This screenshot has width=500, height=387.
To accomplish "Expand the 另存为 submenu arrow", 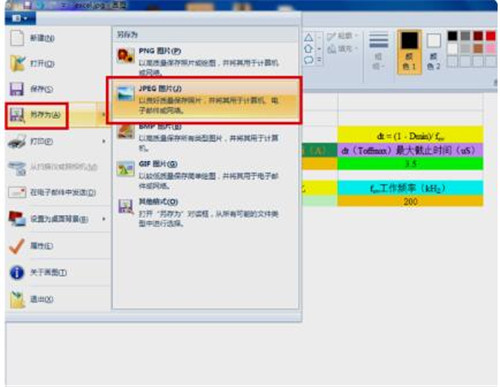I will [x=104, y=115].
